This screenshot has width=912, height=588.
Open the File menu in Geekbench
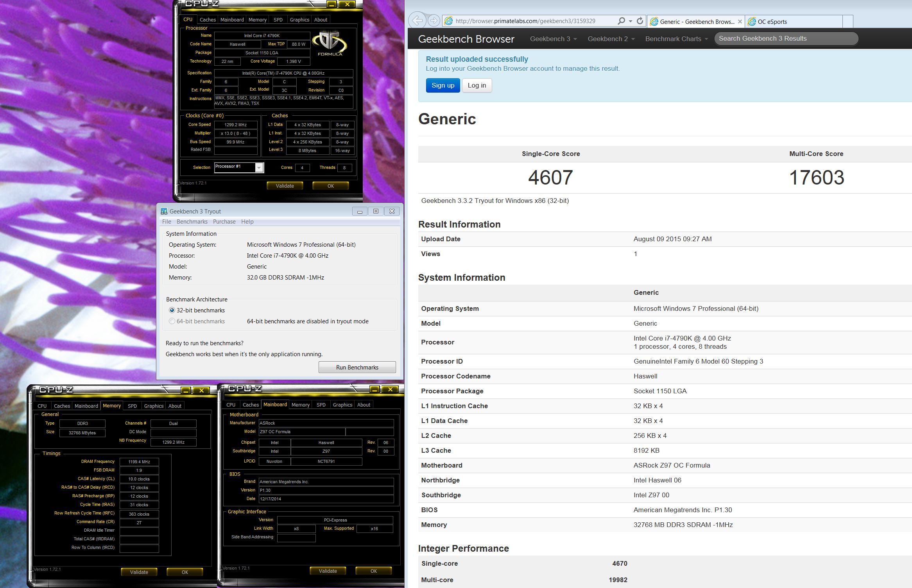(x=167, y=221)
